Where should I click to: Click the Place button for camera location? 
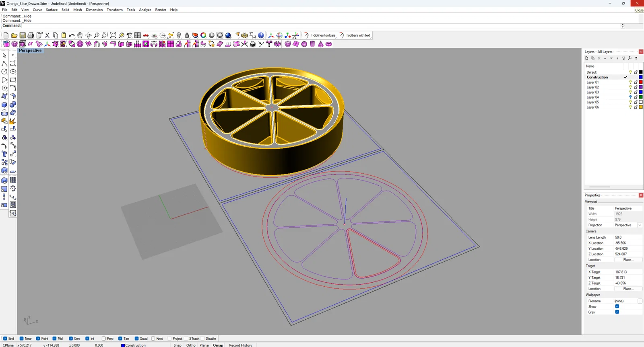point(627,260)
